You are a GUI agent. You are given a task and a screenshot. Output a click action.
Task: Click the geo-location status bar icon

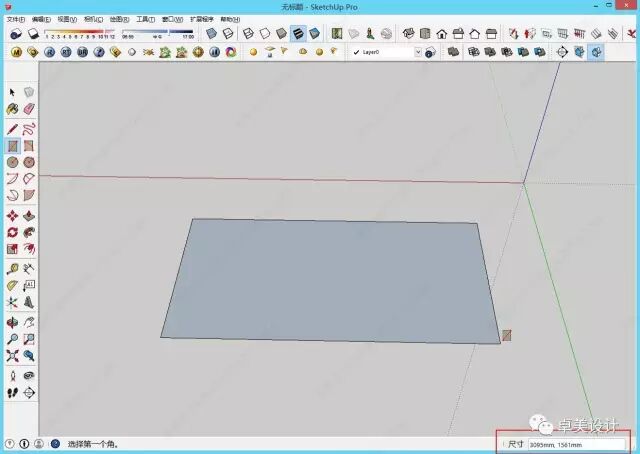click(x=9, y=443)
